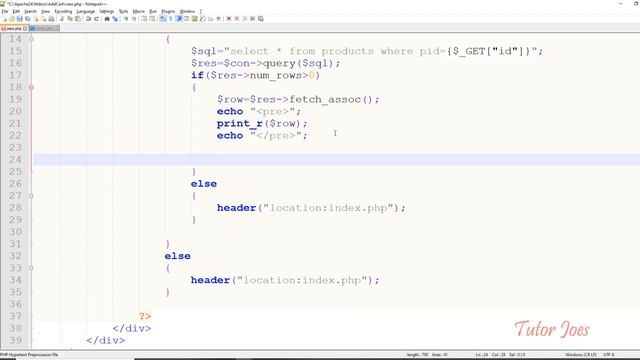Place cursor in $sql select query line
This screenshot has width=640, height=360.
[x=367, y=51]
